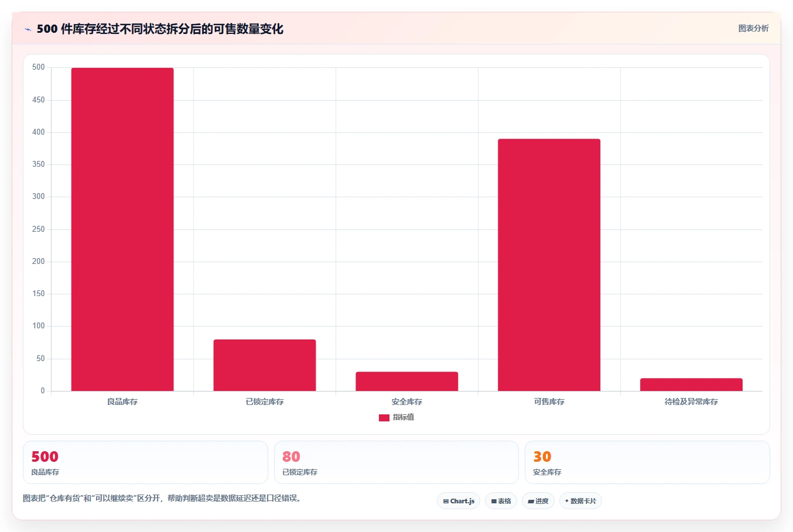This screenshot has height=532, width=793.
Task: Click the chart title starting with 500 件库存
Action: coord(160,29)
